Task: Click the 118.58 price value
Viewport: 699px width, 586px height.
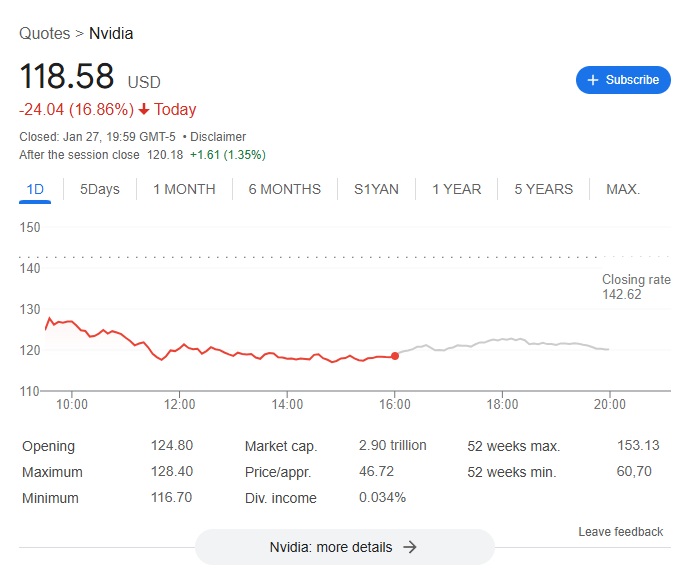Action: pos(66,76)
